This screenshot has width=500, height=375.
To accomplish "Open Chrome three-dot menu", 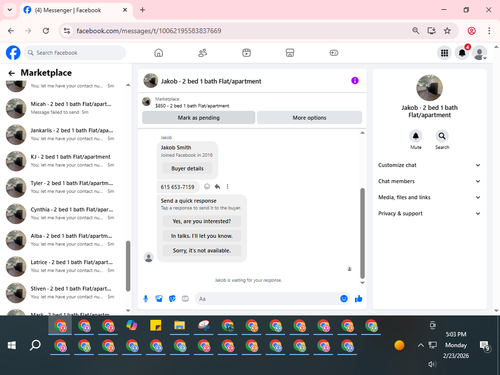I will [x=489, y=31].
